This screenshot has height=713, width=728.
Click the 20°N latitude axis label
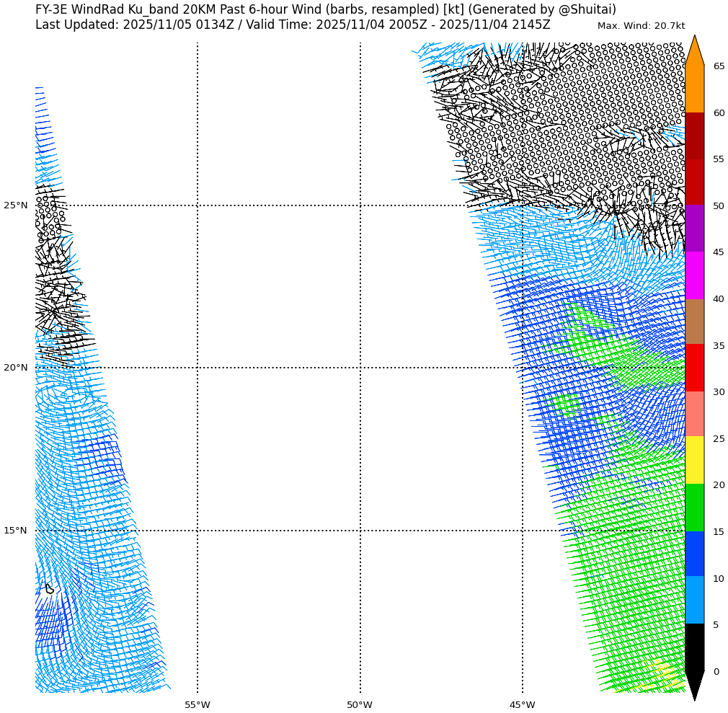coord(16,368)
